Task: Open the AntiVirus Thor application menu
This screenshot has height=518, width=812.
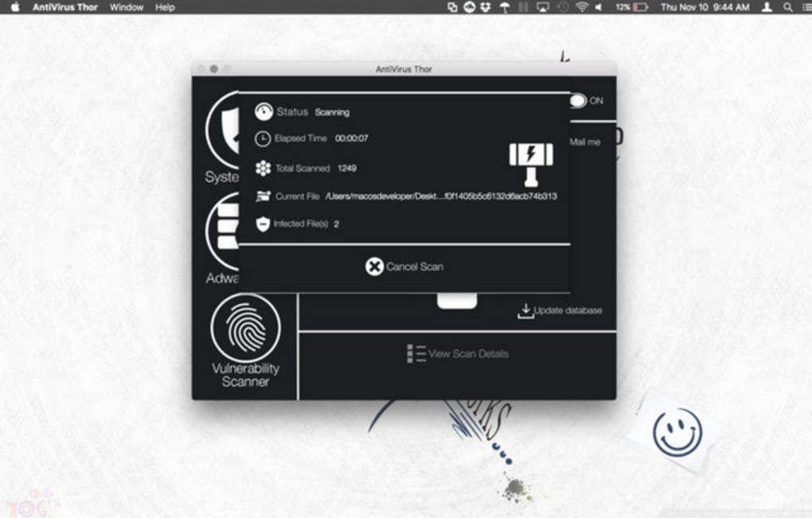Action: [x=65, y=7]
